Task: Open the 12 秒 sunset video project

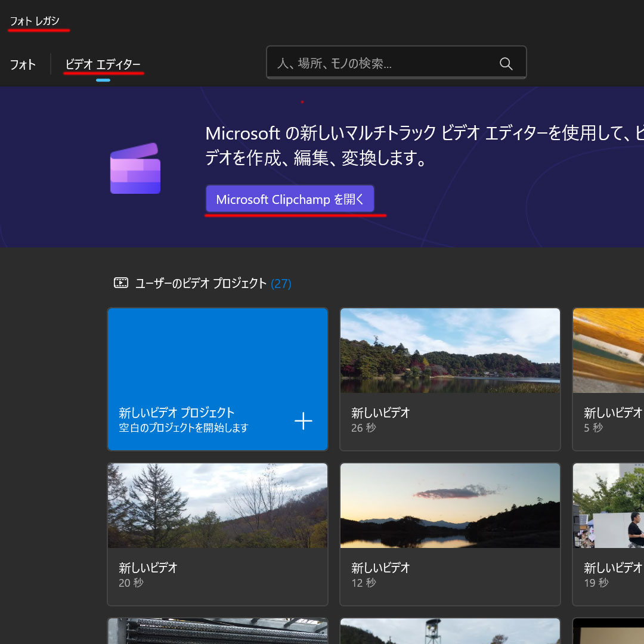Action: pos(450,534)
